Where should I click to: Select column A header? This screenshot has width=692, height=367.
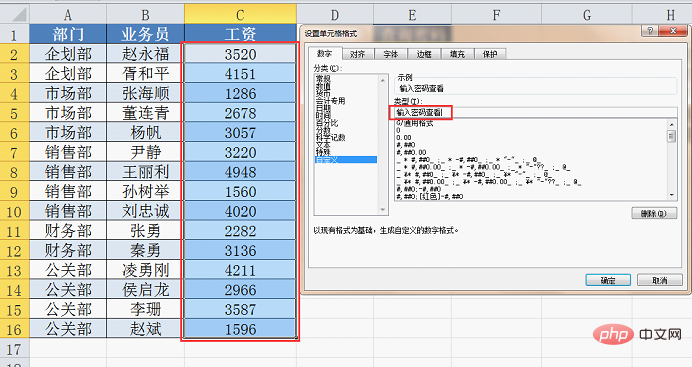coord(68,15)
